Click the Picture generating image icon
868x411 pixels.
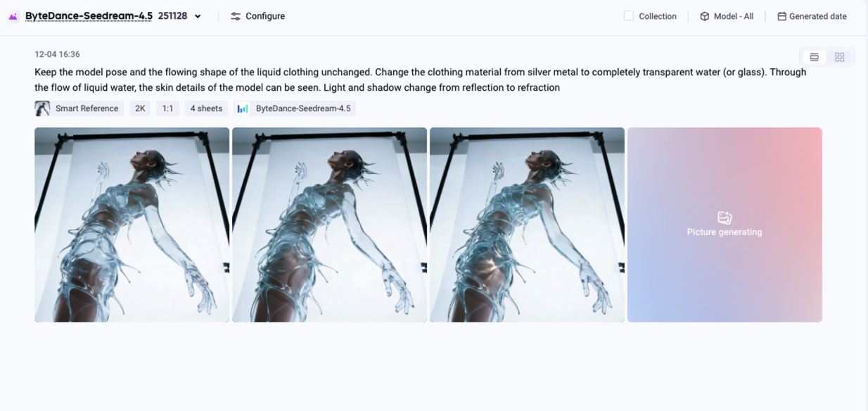(725, 217)
